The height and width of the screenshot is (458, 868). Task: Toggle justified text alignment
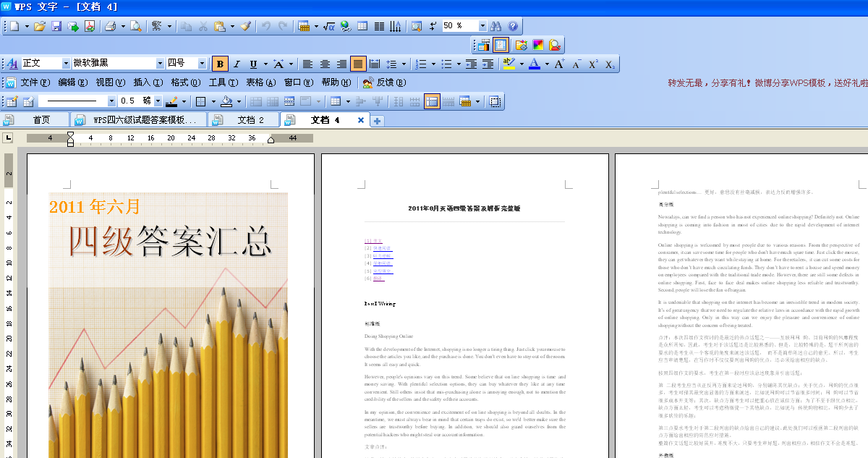point(358,64)
